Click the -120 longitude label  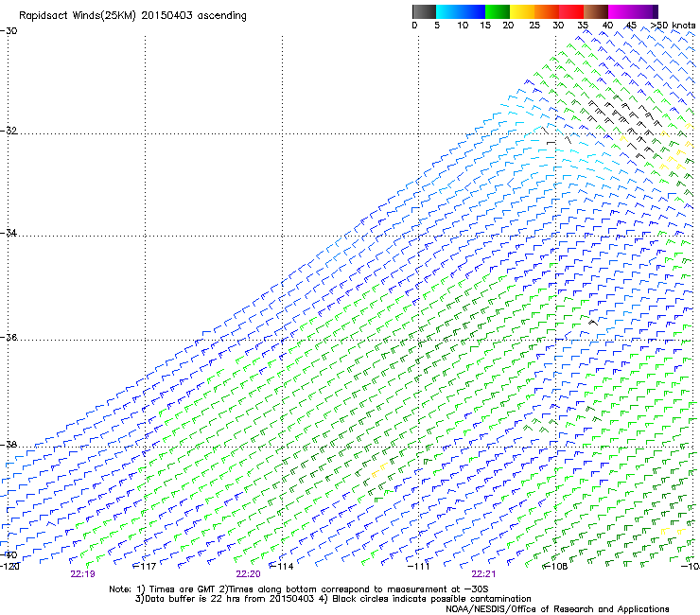[x=9, y=567]
